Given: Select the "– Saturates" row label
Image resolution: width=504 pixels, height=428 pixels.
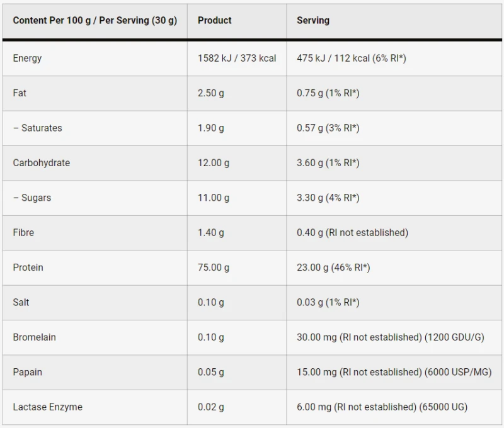Looking at the screenshot, I should (37, 128).
